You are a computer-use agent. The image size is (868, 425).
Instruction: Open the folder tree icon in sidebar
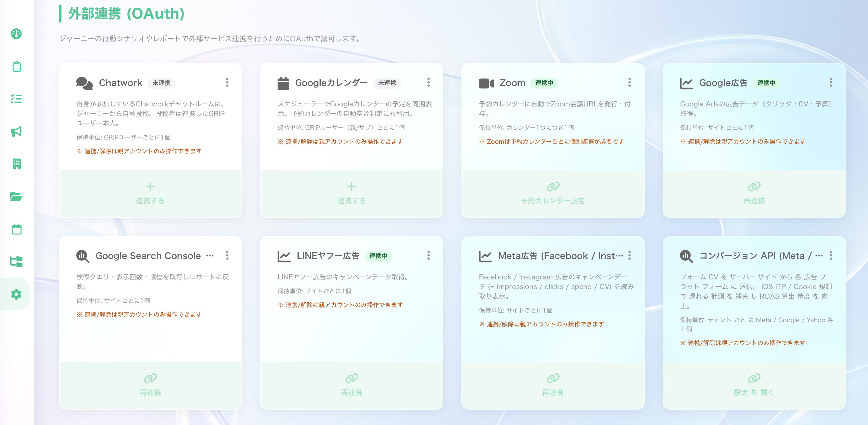(16, 262)
